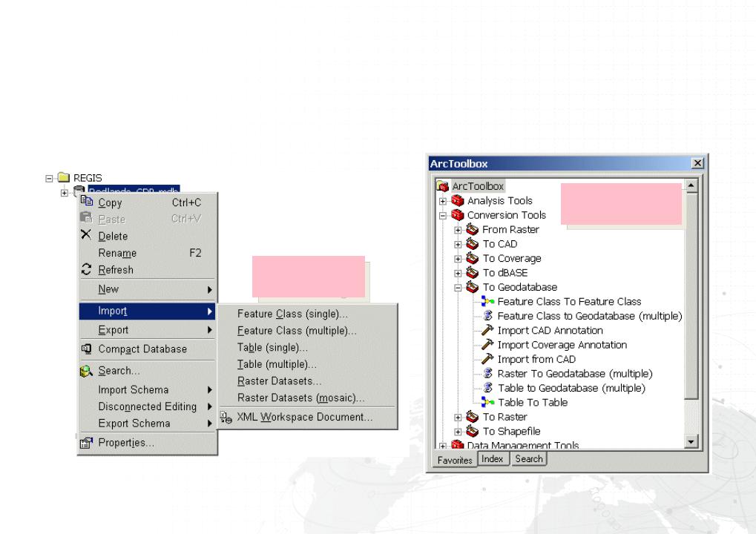Screen dimensions: 756x534
Task: Click the To Geodatabase toolset icon
Action: point(473,287)
